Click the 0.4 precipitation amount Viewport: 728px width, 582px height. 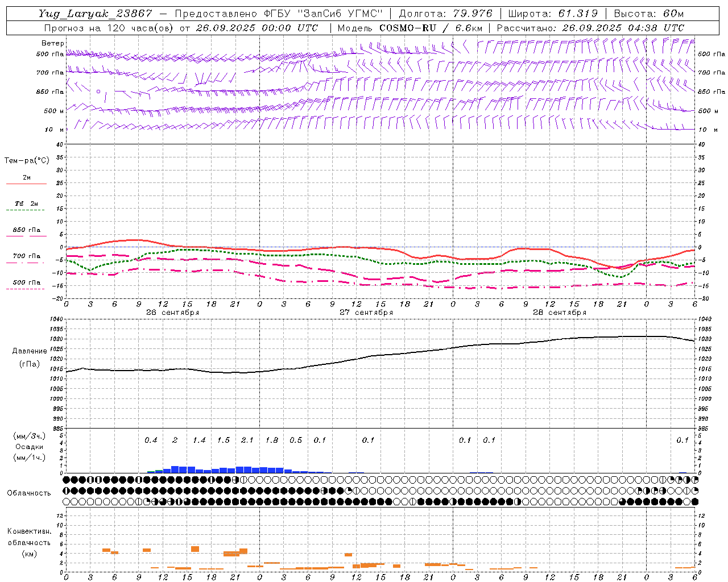(151, 440)
